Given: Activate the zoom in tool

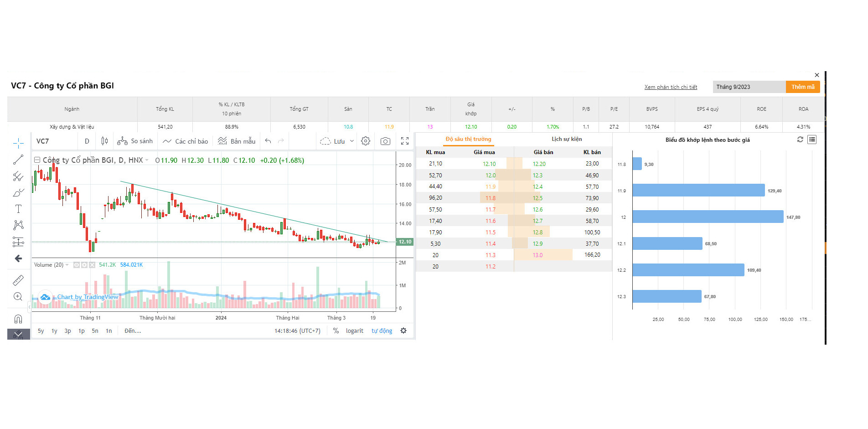Looking at the screenshot, I should [18, 297].
